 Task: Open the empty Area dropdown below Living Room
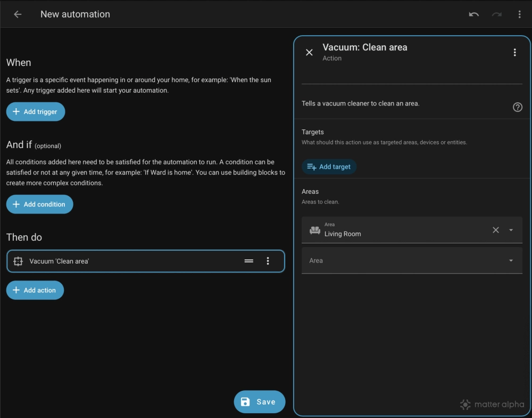[510, 260]
